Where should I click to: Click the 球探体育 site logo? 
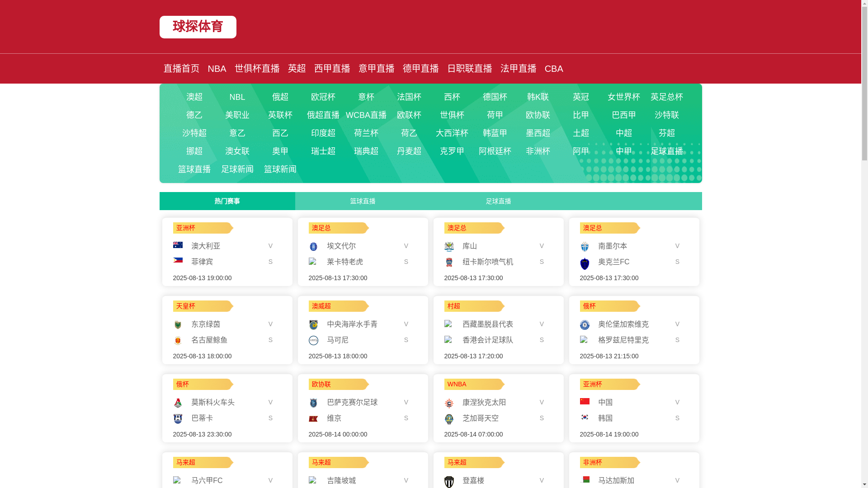point(198,27)
